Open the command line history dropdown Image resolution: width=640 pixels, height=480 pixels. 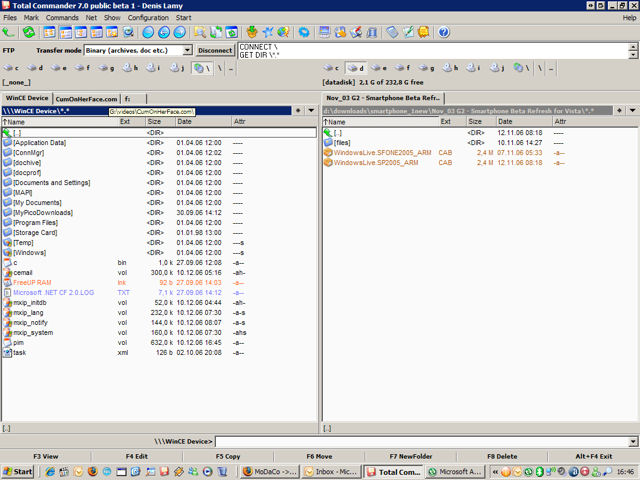coord(633,442)
